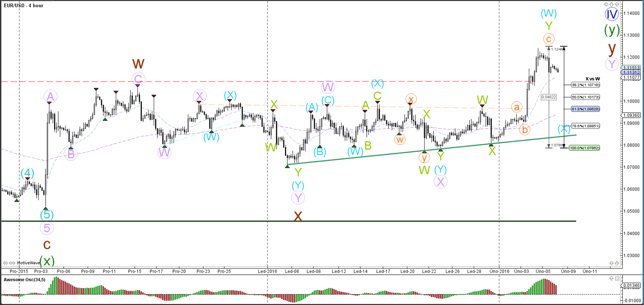The height and width of the screenshot is (305, 644).
Task: Select the orange circled a wave label
Action: tap(517, 107)
